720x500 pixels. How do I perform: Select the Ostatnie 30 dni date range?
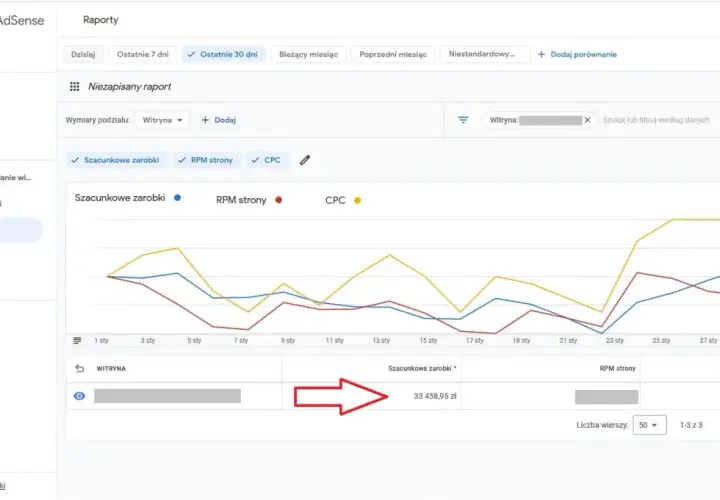click(223, 54)
